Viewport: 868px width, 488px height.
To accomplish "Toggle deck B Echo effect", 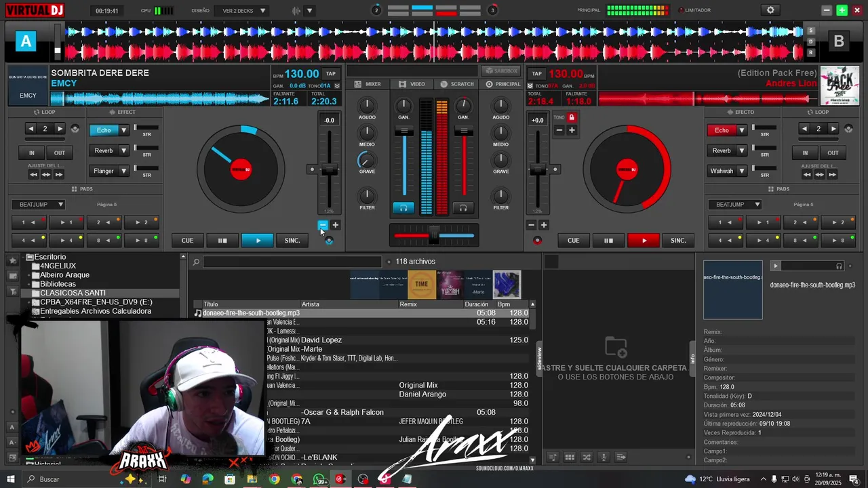I will click(722, 130).
